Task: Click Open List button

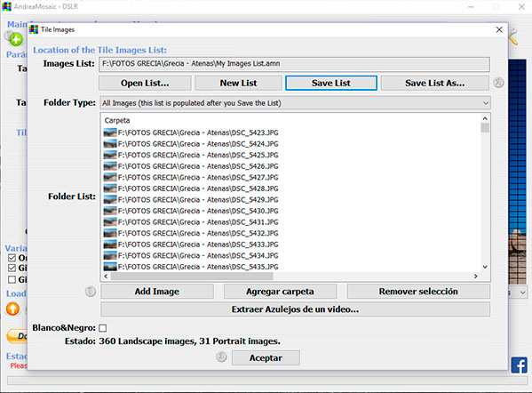Action: tap(145, 84)
